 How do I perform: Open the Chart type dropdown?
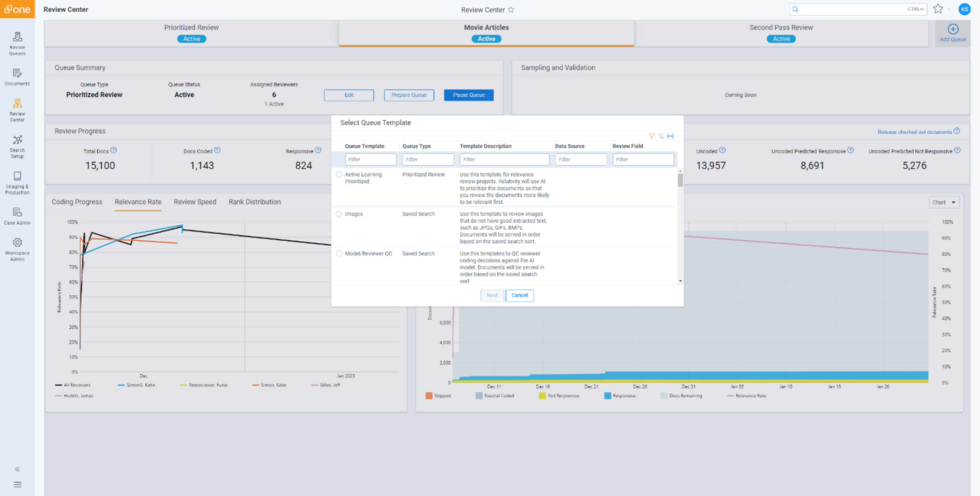click(x=944, y=202)
